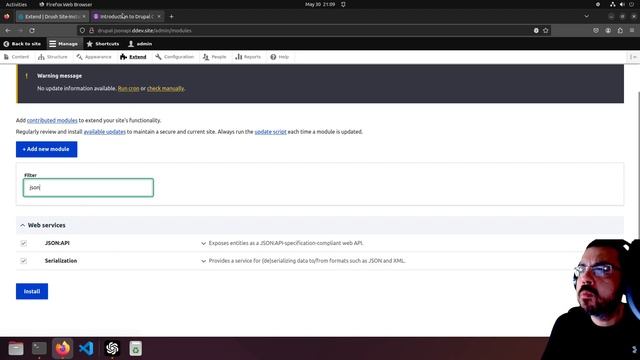Click the check manually link

(165, 89)
